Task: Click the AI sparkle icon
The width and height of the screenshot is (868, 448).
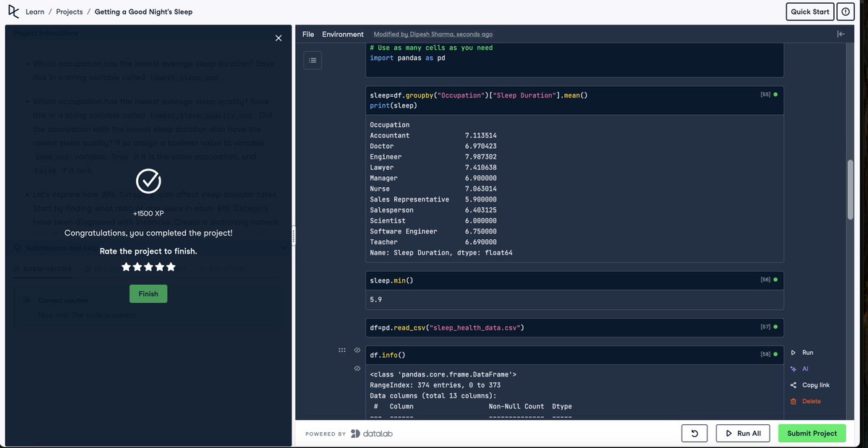Action: [x=793, y=369]
